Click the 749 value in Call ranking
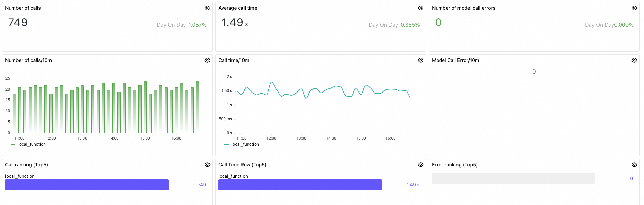Screen dimensions: 644x205 point(202,185)
